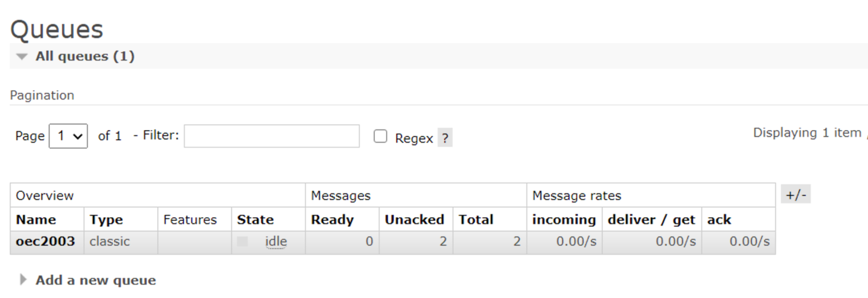The width and height of the screenshot is (868, 298).
Task: Sort by the Name column header
Action: click(x=36, y=220)
